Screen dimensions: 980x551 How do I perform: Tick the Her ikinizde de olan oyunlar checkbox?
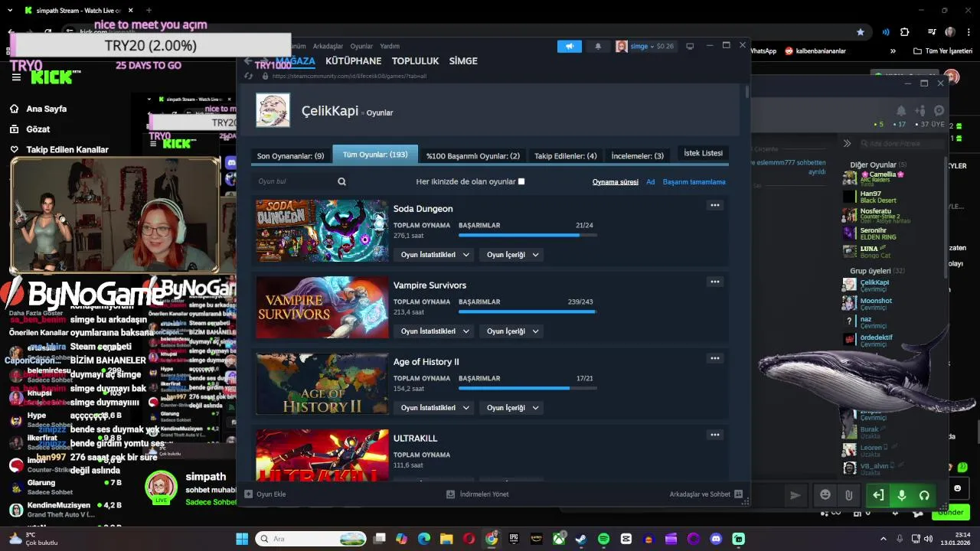click(x=521, y=181)
